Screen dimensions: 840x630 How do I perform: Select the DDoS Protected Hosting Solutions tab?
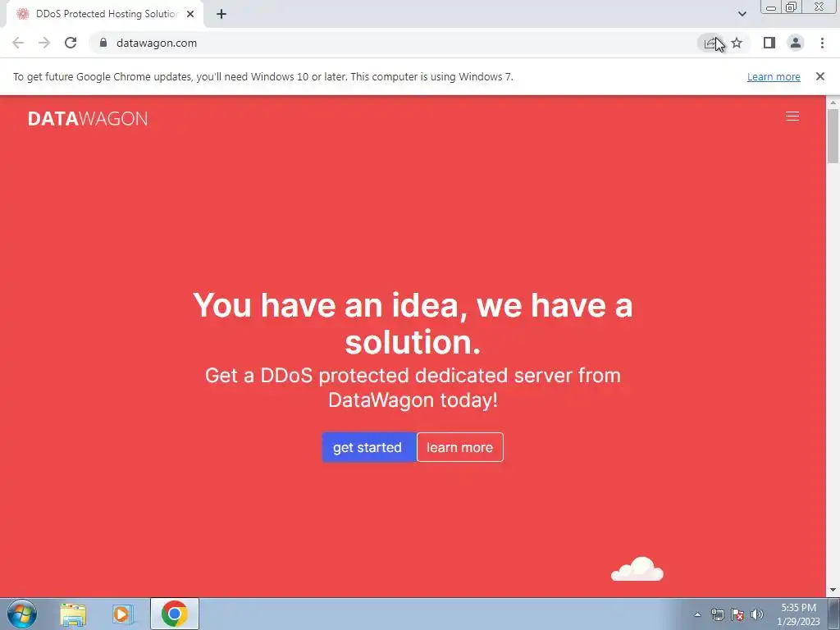105,14
